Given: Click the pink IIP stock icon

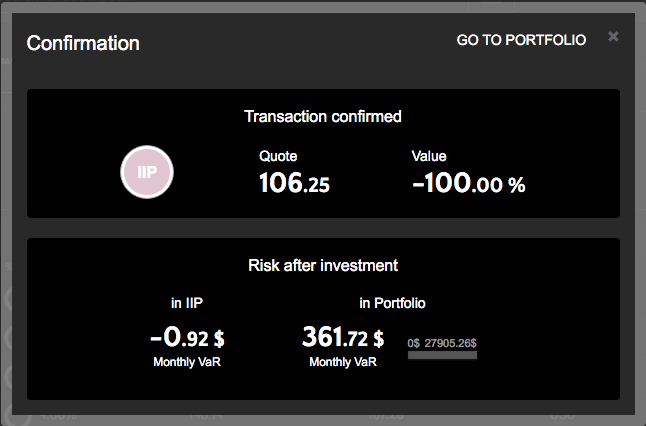Looking at the screenshot, I should [x=147, y=173].
